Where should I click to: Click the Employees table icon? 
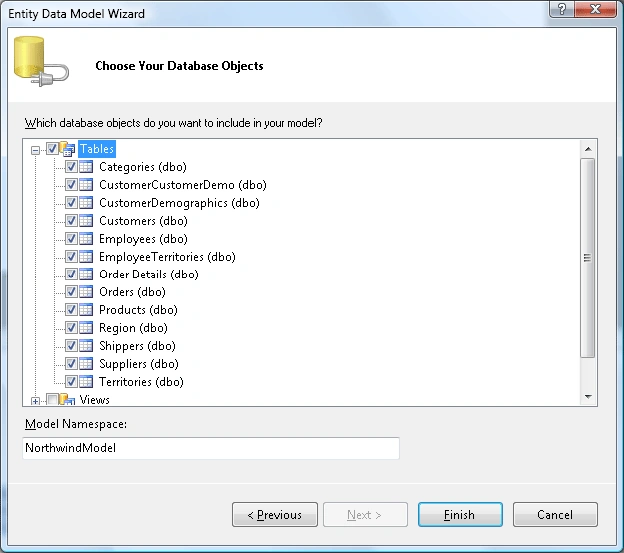pos(86,238)
